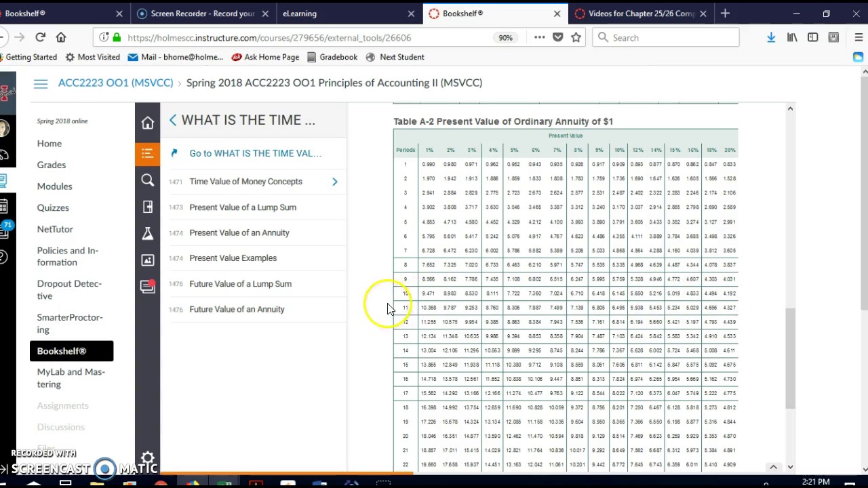The height and width of the screenshot is (488, 868).
Task: Go to WHAT IS THE TIME VAL link
Action: 255,153
